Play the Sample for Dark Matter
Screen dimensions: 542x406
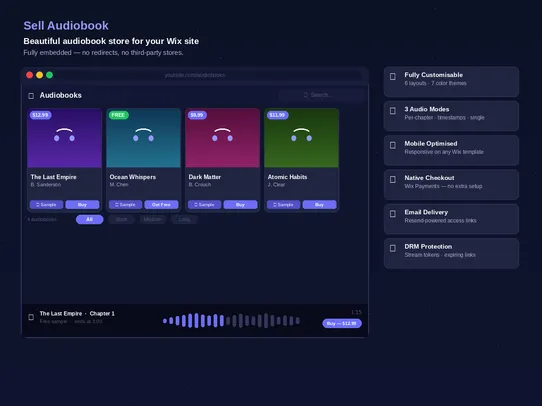205,205
